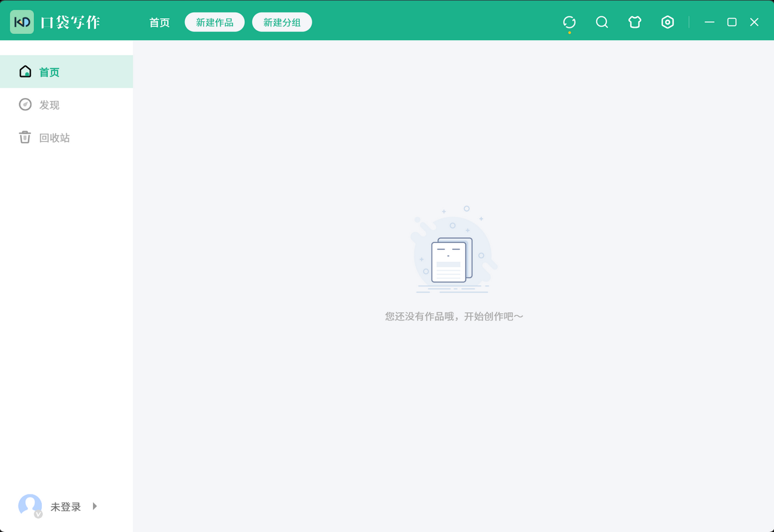
Task: Click the user avatar in sidebar bottom
Action: coord(30,506)
